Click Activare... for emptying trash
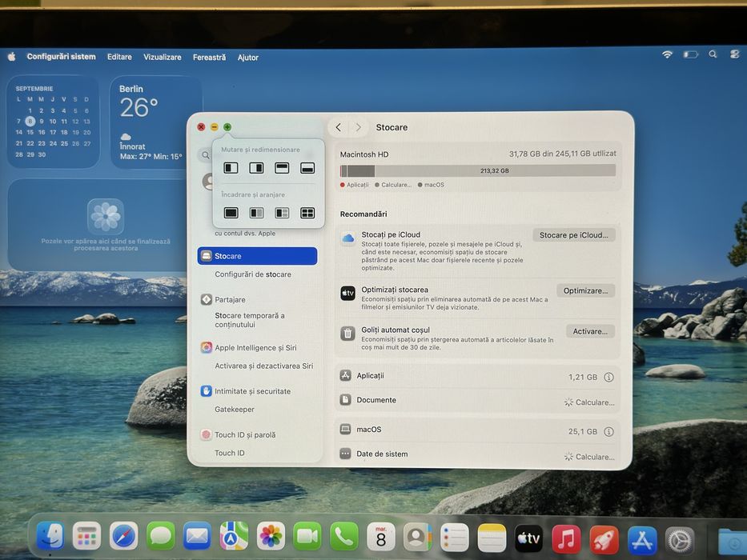 click(590, 331)
